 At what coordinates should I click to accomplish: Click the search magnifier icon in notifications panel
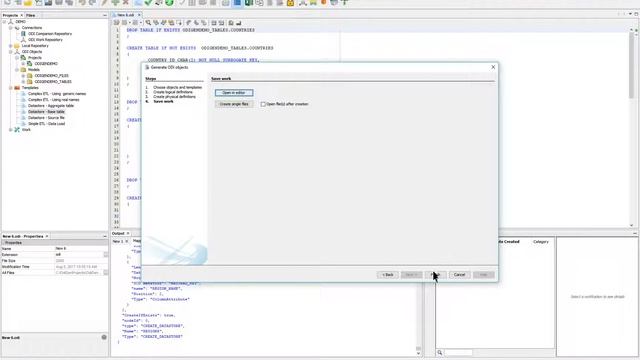pos(440,353)
